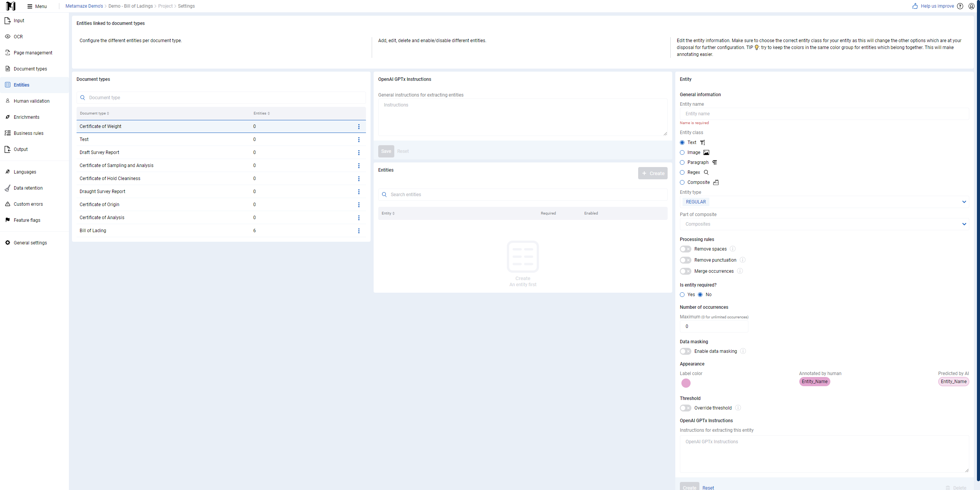The height and width of the screenshot is (490, 980).
Task: Open the three-dot menu for Certificate of Origin
Action: pyautogui.click(x=359, y=205)
